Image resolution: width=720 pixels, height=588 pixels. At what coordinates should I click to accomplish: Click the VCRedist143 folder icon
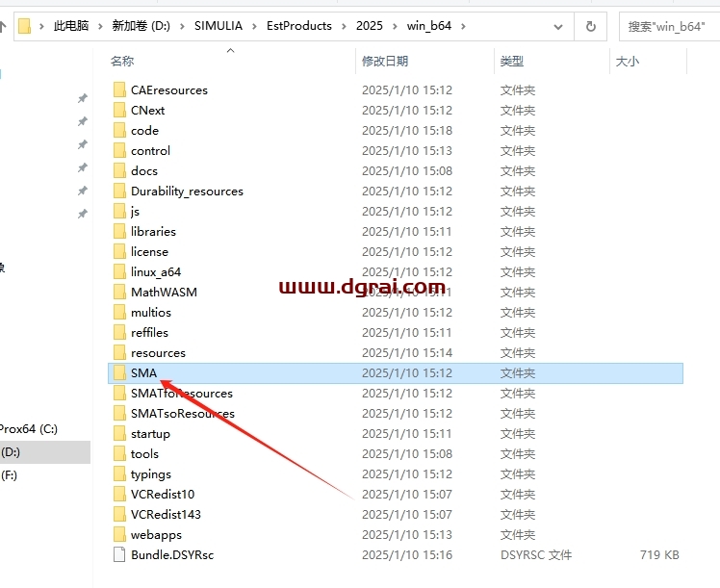pos(119,514)
